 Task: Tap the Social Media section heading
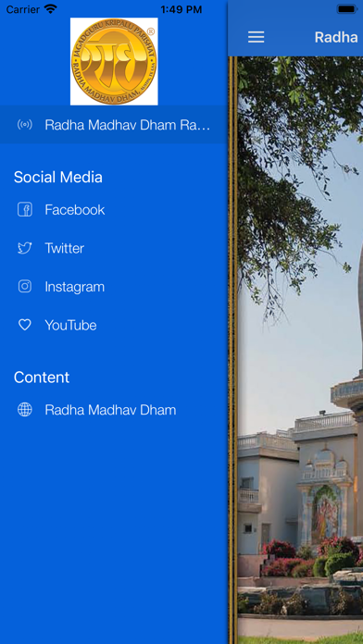[58, 177]
